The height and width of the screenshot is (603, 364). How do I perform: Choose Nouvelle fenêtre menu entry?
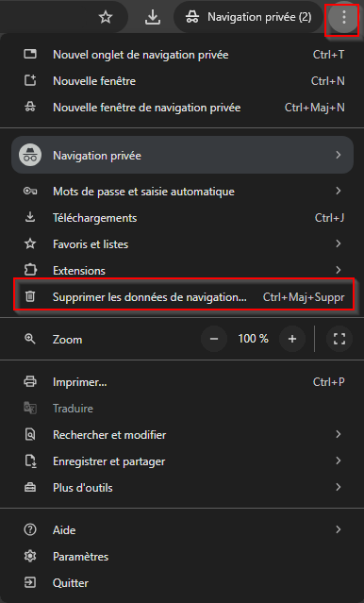click(x=182, y=81)
